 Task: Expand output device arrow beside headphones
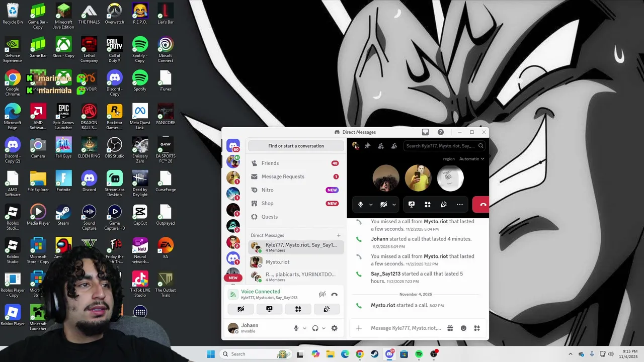coord(324,328)
